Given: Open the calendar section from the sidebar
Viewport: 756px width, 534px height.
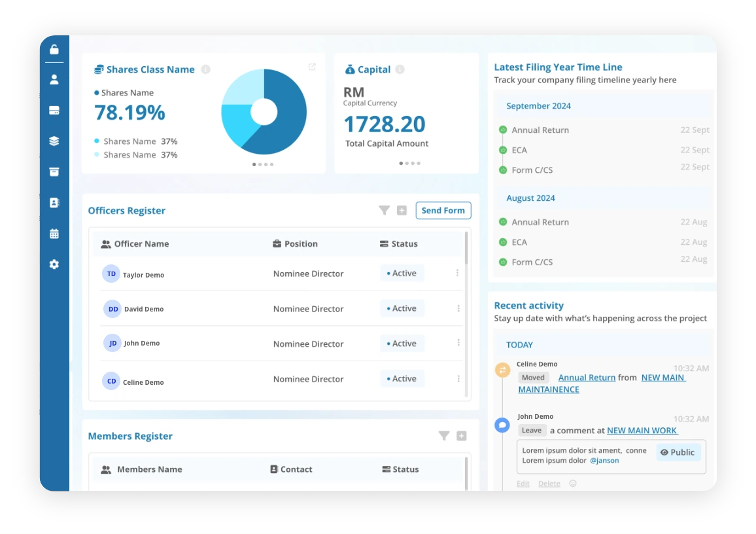Looking at the screenshot, I should click(54, 233).
